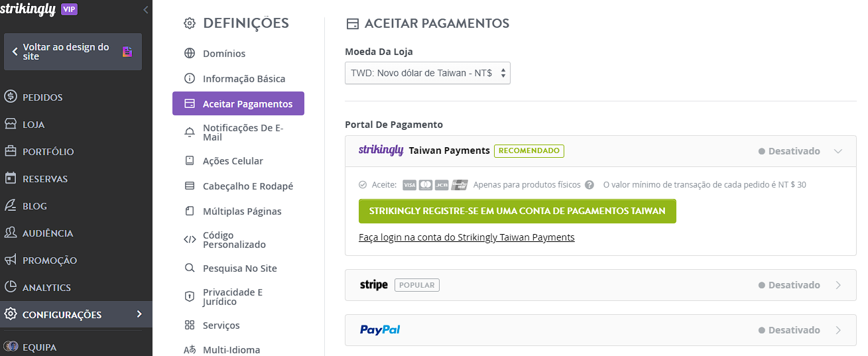Collapse sidebar with the top arrow icon

tap(146, 10)
